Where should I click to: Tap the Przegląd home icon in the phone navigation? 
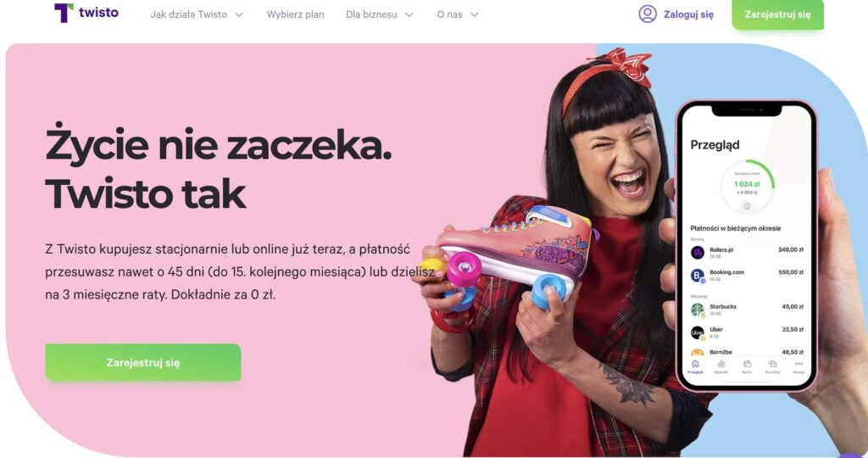(695, 364)
